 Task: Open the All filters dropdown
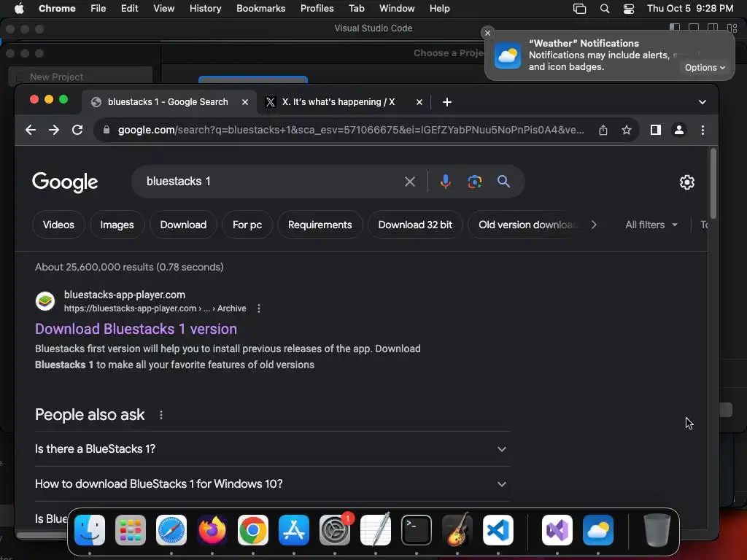[x=651, y=225]
